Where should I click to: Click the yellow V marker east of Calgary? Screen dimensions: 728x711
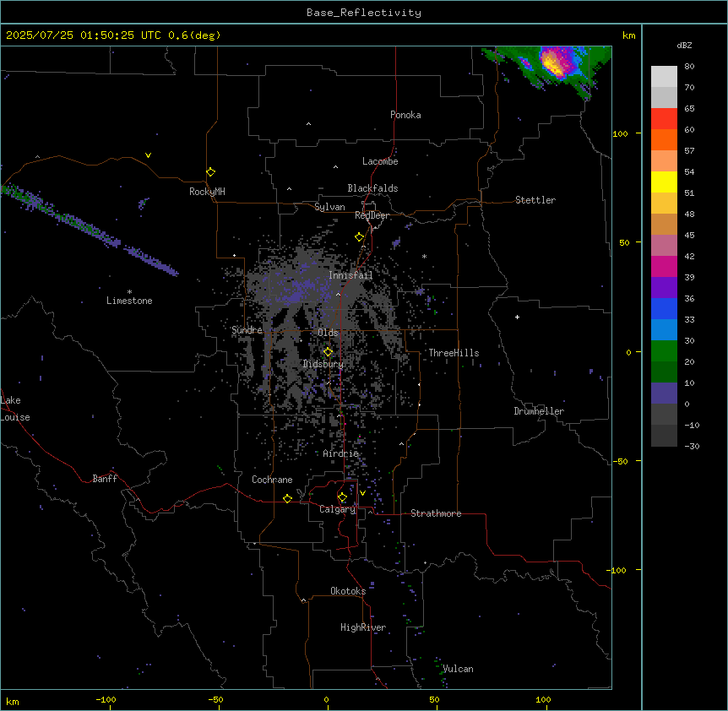pyautogui.click(x=362, y=493)
